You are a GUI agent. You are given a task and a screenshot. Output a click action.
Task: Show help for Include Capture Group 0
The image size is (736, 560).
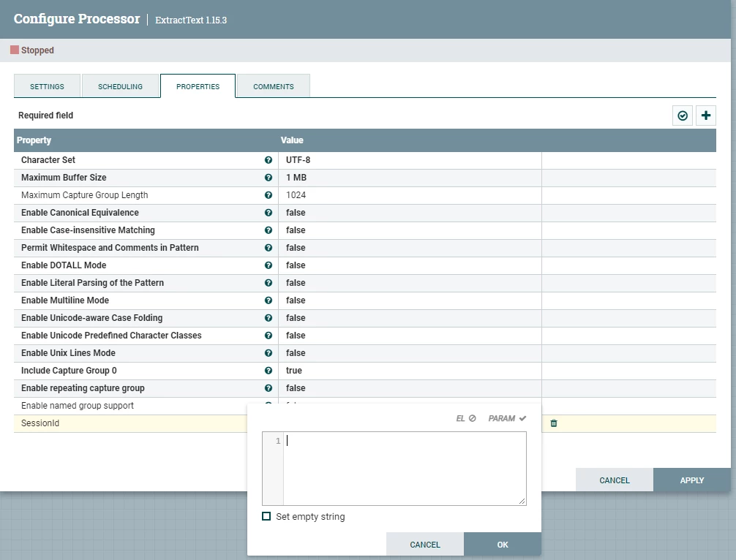point(268,371)
